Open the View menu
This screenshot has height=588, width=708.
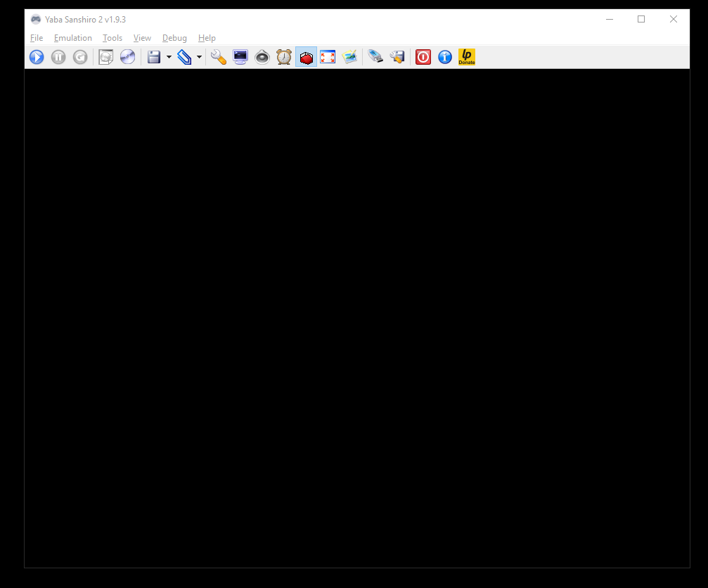point(142,38)
